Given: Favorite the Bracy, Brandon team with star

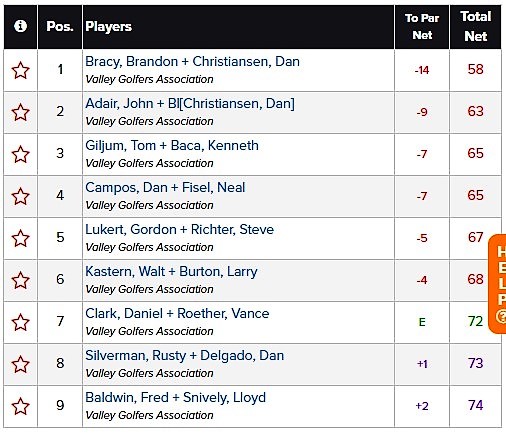Looking at the screenshot, I should [20, 70].
